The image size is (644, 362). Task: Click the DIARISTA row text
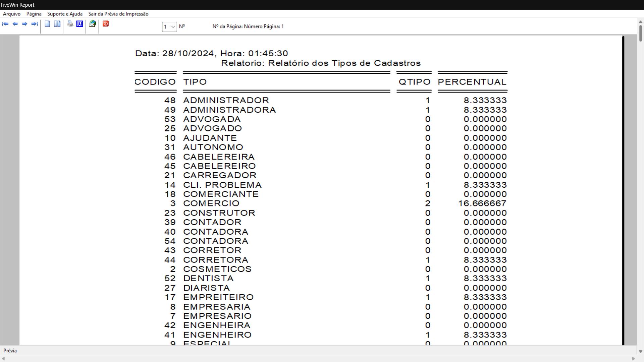tap(207, 288)
